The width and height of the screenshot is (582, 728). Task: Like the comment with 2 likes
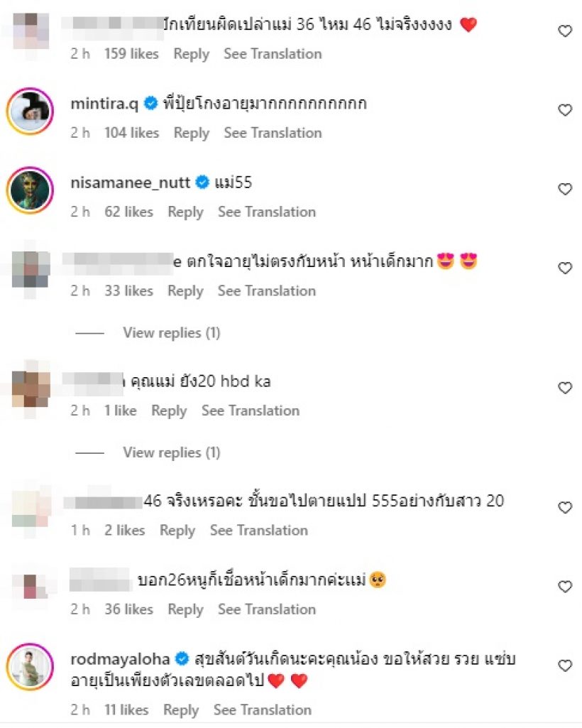[x=565, y=507]
